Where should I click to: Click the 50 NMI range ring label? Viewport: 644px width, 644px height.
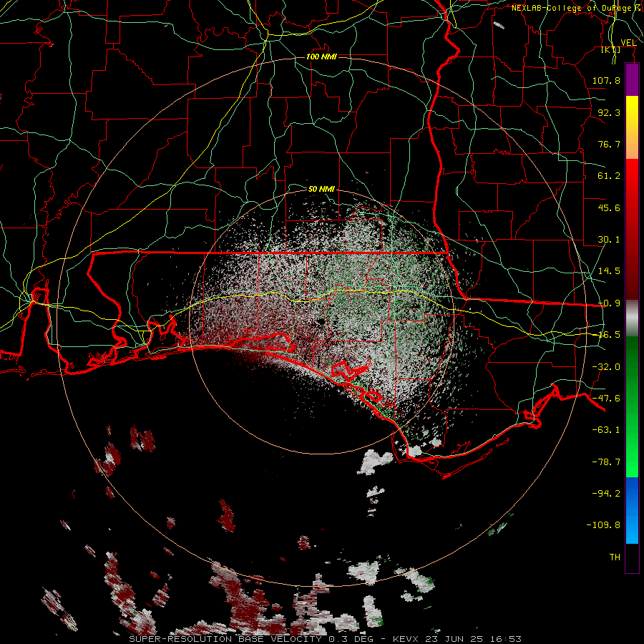pyautogui.click(x=321, y=189)
